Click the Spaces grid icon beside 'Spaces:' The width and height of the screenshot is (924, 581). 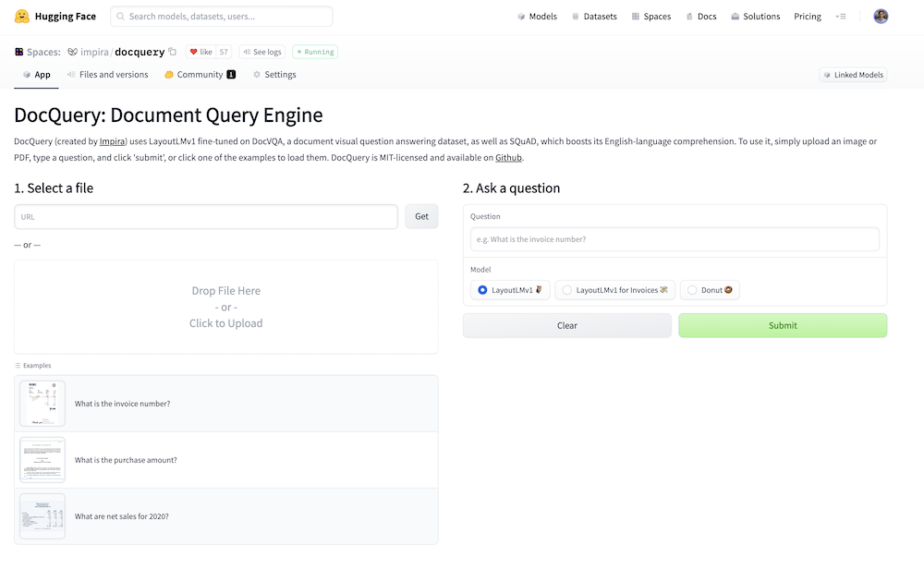[18, 52]
